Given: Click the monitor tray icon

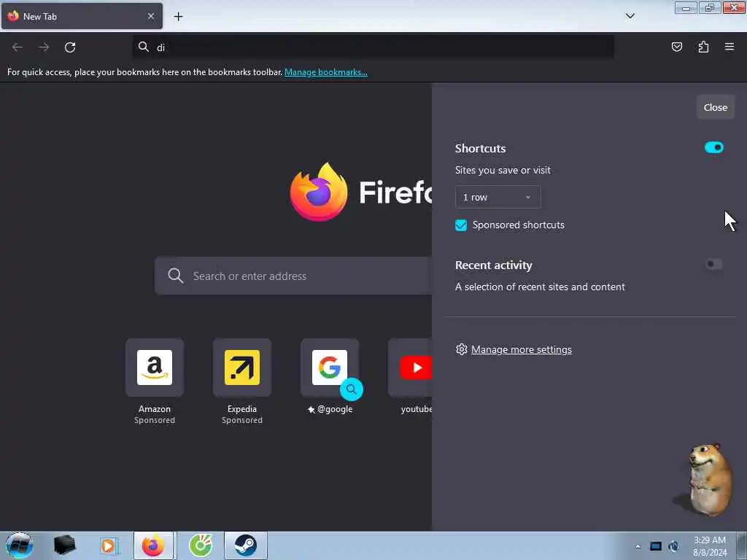Looking at the screenshot, I should click(656, 546).
